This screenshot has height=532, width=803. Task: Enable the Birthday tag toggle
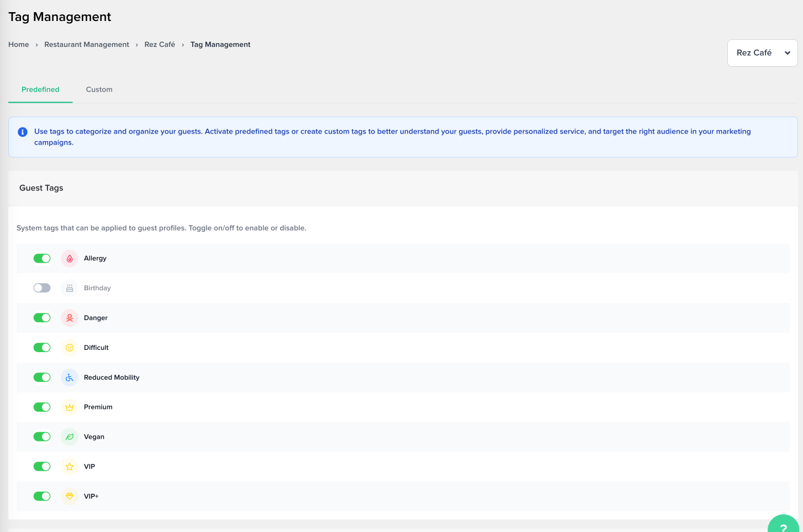click(42, 288)
